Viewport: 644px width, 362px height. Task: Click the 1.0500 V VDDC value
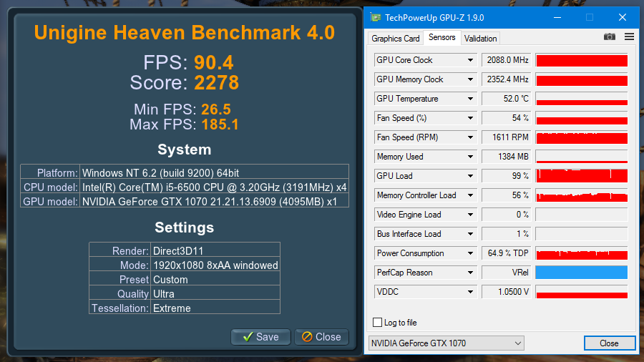pyautogui.click(x=507, y=292)
